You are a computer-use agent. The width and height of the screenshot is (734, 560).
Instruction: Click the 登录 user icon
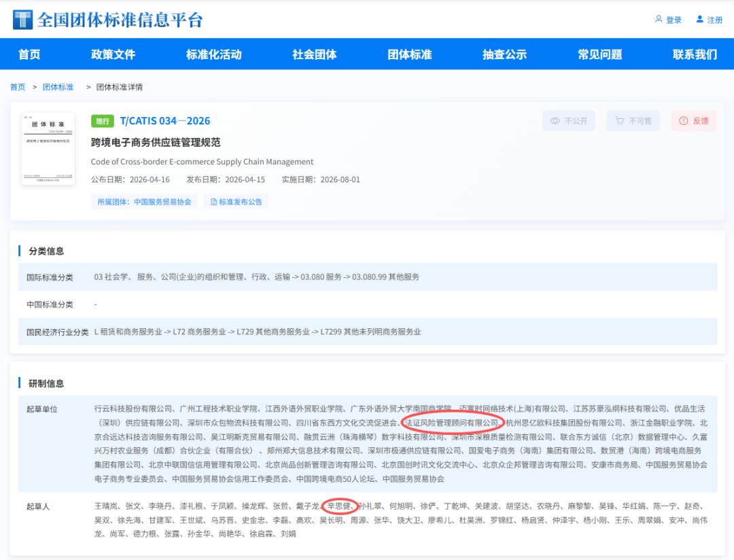tap(659, 19)
